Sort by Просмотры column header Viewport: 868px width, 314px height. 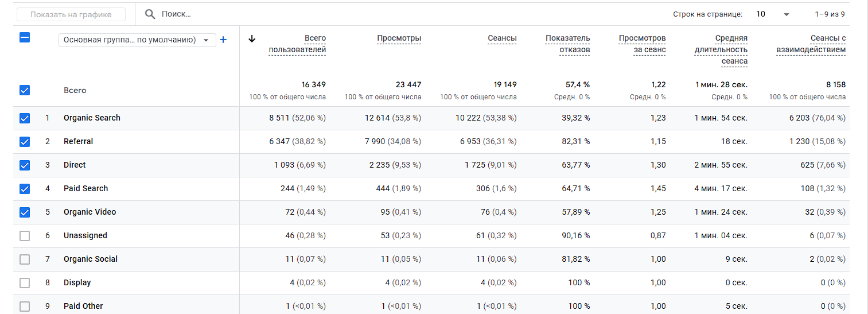(399, 38)
